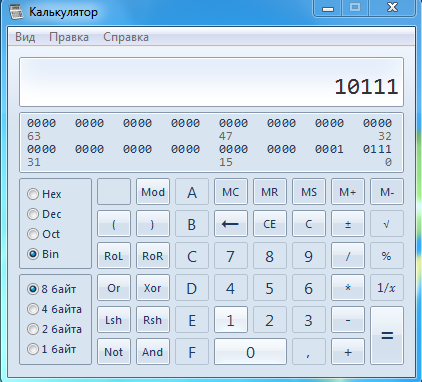Click the plus button
This screenshot has width=422, height=382.
348,352
